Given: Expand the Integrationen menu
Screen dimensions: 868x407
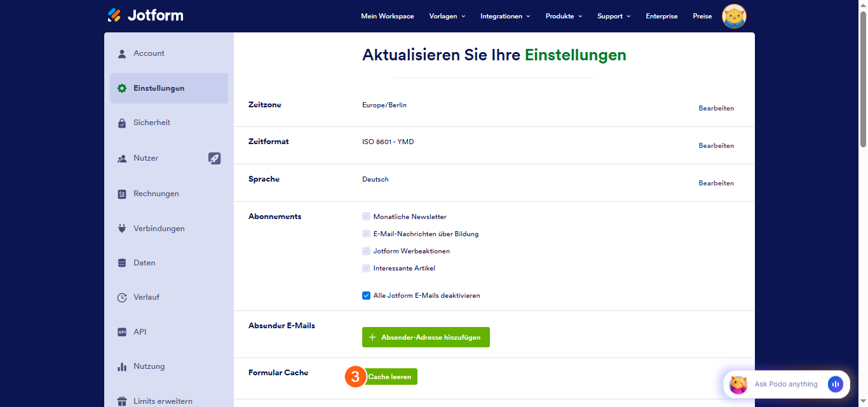Looking at the screenshot, I should point(505,16).
